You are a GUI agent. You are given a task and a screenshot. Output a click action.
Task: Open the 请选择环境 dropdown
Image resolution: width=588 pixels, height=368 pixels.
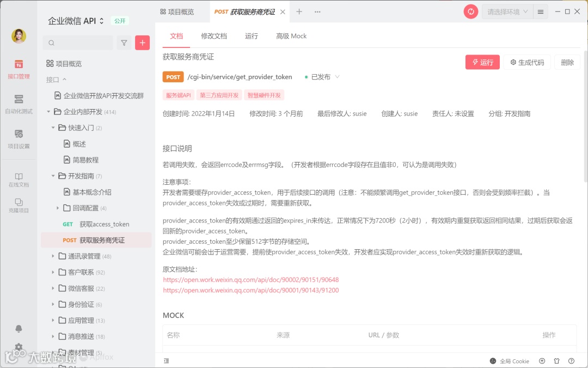tap(507, 11)
